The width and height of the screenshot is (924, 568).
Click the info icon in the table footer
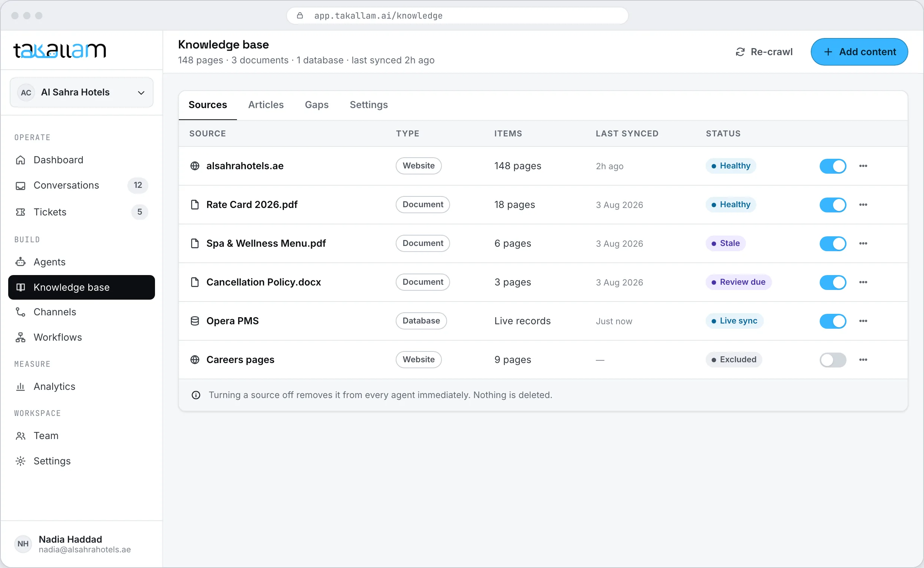(196, 395)
